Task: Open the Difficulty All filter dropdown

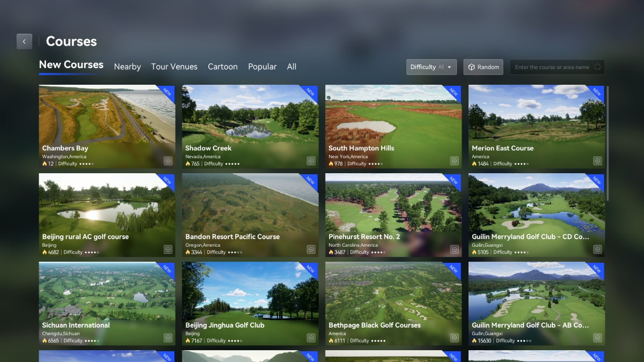Action: click(431, 67)
